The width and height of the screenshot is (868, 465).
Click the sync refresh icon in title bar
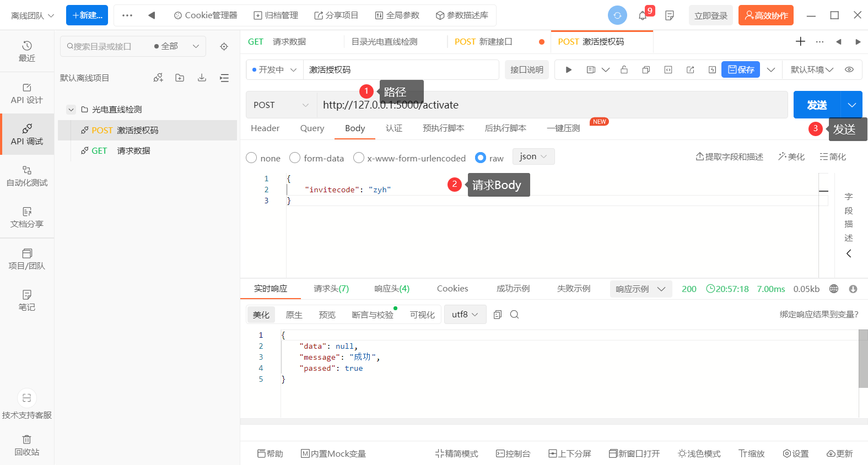[617, 15]
